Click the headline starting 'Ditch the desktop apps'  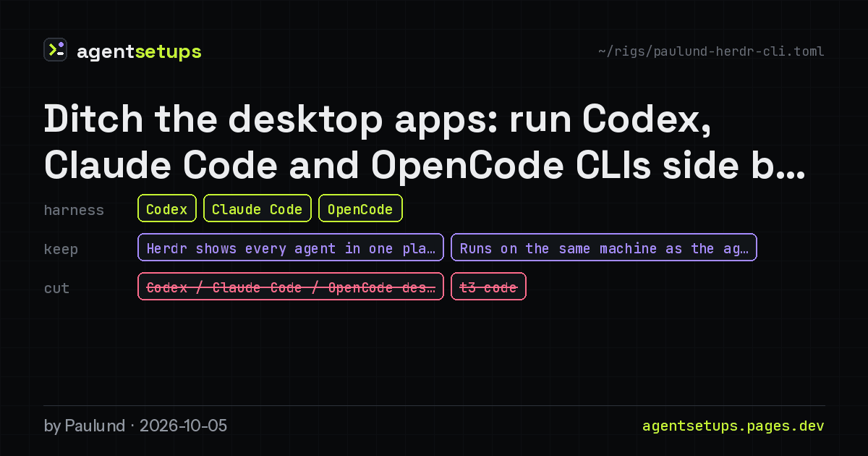[x=425, y=143]
